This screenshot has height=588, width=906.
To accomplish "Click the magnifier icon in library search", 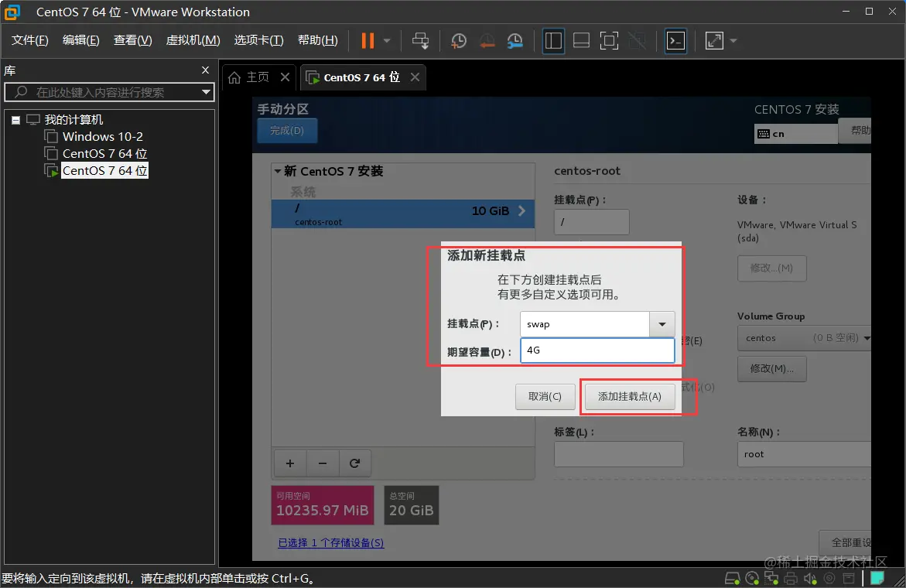I will coord(21,92).
